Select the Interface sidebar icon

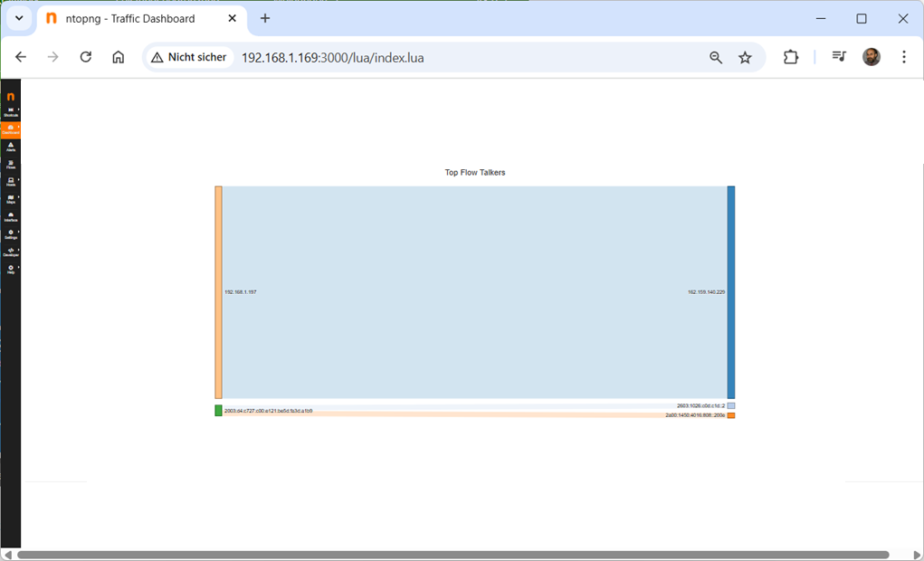[x=11, y=217]
